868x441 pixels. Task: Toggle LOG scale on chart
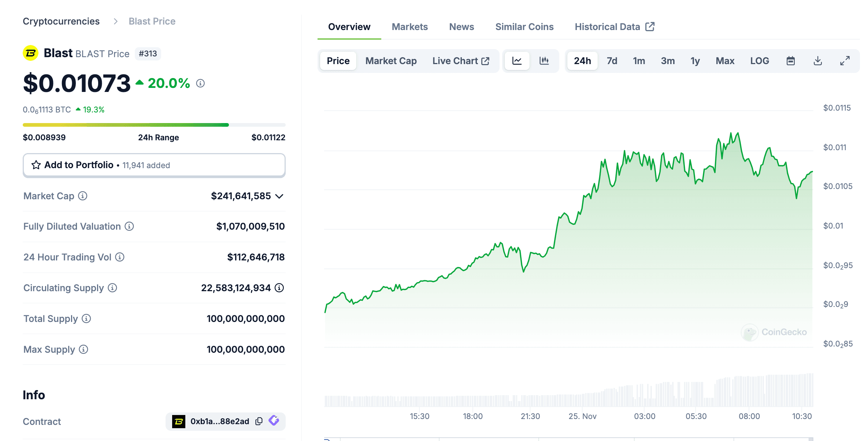point(759,61)
